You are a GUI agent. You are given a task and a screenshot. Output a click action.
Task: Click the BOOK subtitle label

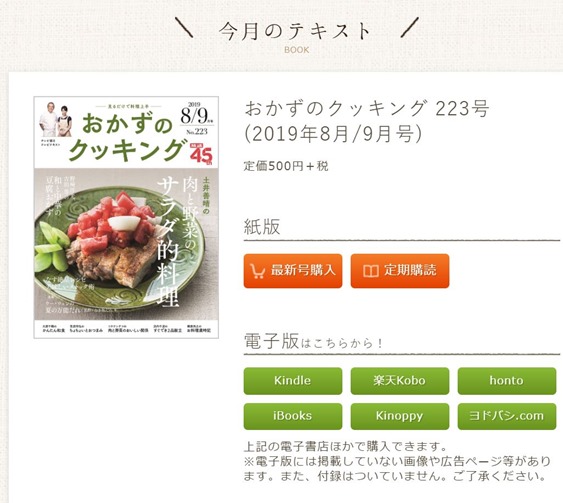point(297,50)
